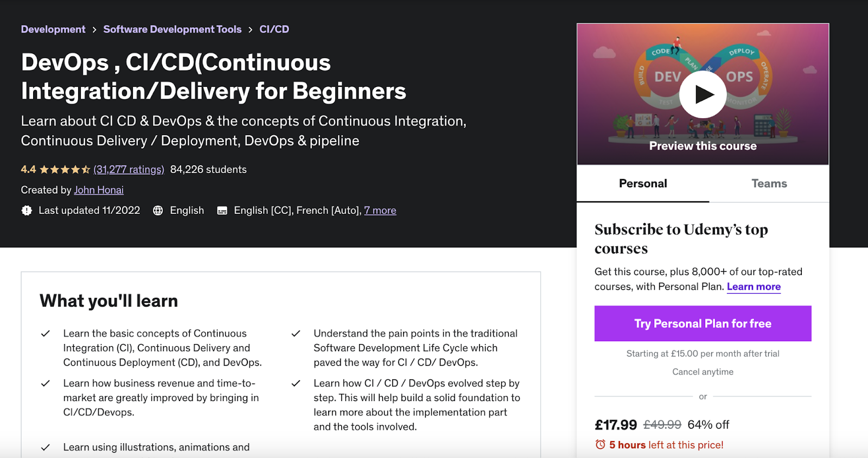Click the checkmark beside traditional SDLC pain points
This screenshot has width=868, height=458.
[296, 334]
